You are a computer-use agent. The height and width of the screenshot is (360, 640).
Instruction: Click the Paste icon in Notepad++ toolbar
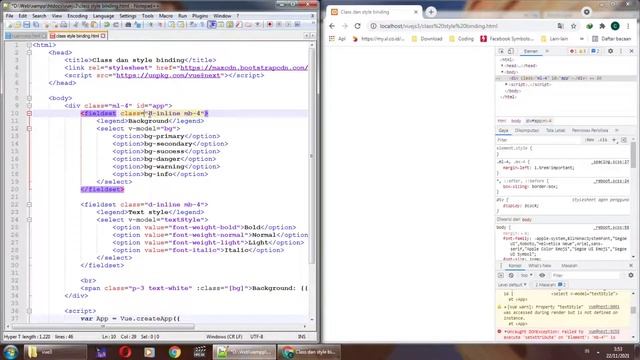tap(94, 25)
